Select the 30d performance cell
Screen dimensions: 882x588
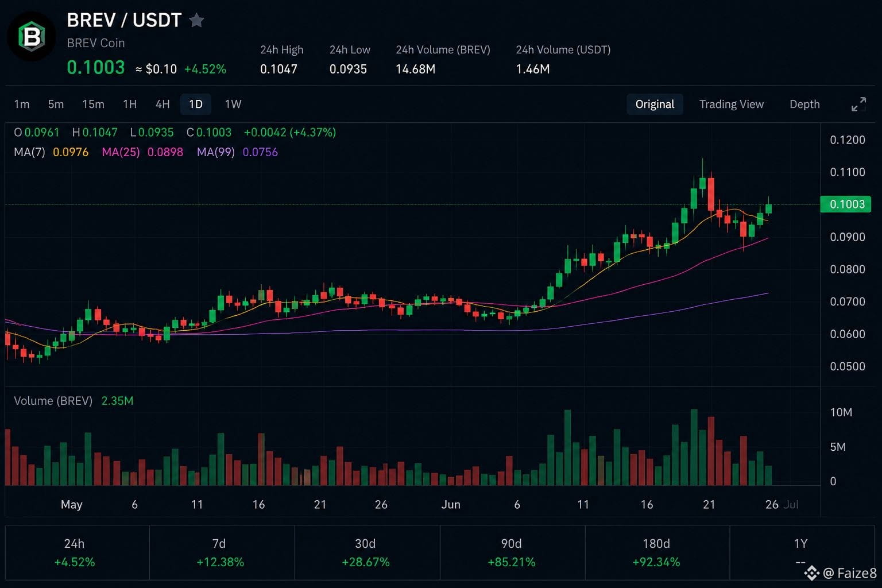[x=367, y=552]
